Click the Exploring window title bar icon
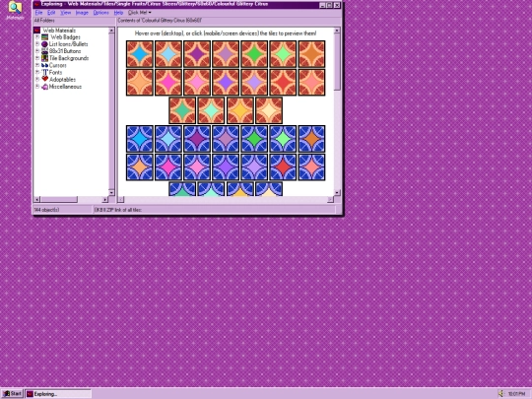 [36, 4]
